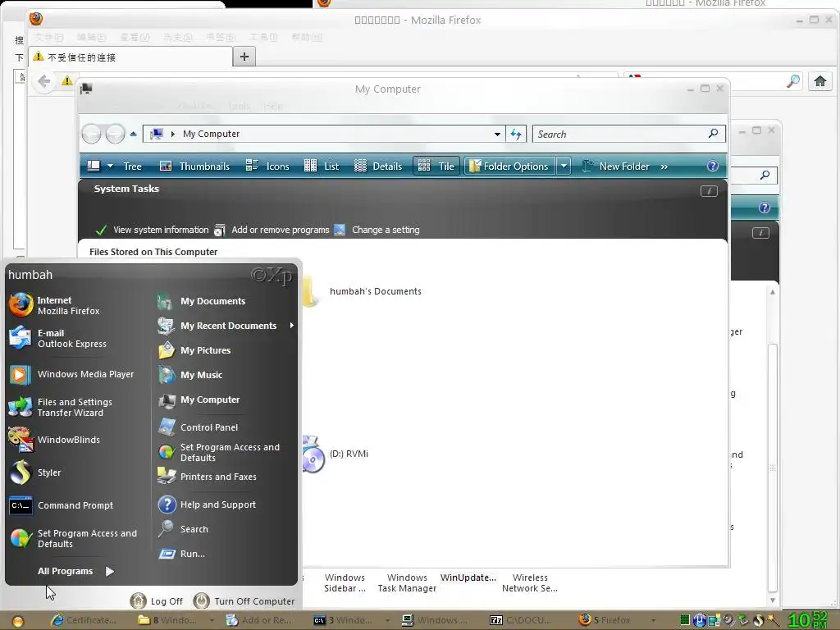Toggle the Tile view button
This screenshot has height=630, width=840.
[436, 167]
